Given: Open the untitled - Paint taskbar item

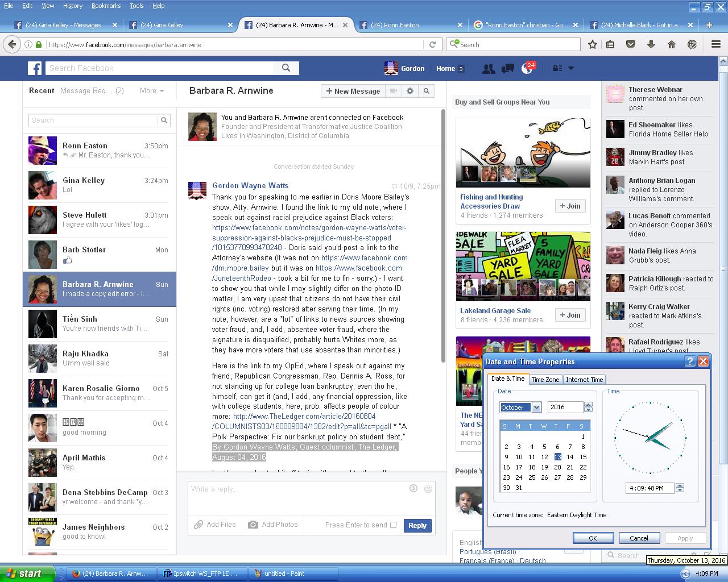Looking at the screenshot, I should pyautogui.click(x=283, y=573).
